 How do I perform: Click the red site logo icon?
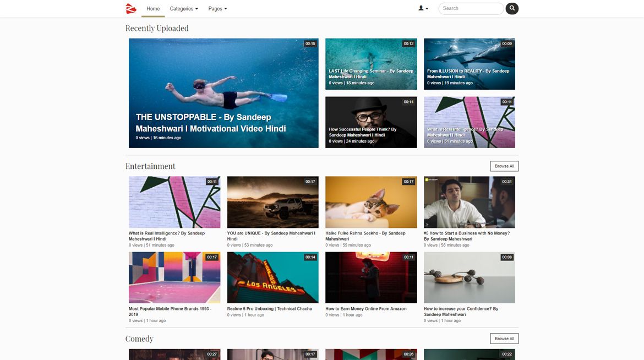(x=130, y=8)
